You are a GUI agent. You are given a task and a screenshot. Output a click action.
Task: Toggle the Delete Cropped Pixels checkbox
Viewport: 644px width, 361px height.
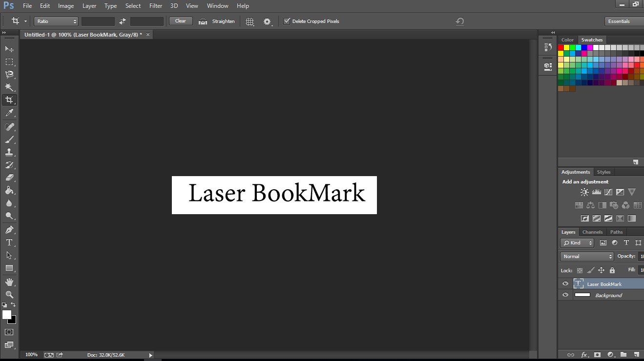pyautogui.click(x=287, y=21)
